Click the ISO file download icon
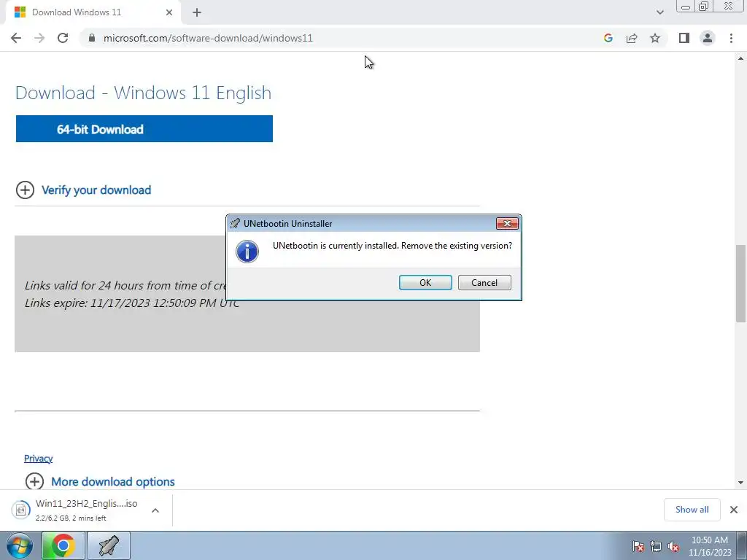Image resolution: width=747 pixels, height=560 pixels. [x=20, y=510]
